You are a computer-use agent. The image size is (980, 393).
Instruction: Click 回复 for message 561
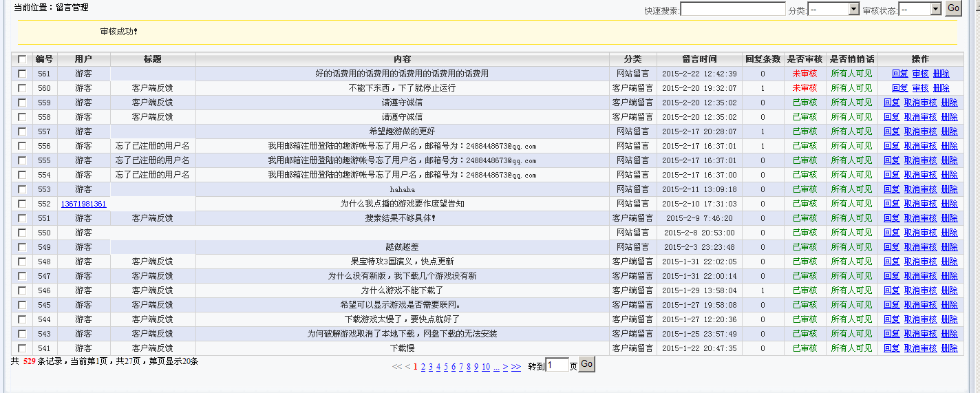(899, 74)
